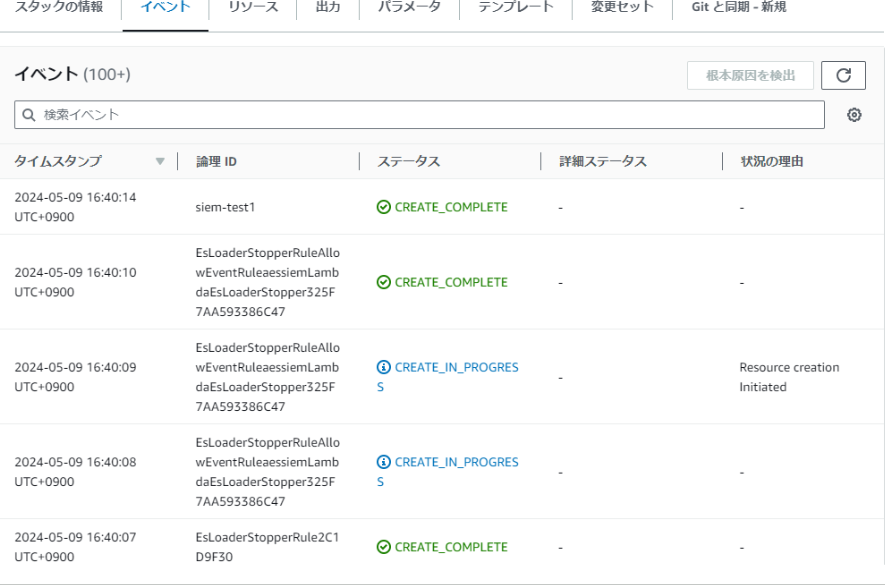Click the search magnifier icon
The height and width of the screenshot is (585, 885).
(29, 115)
